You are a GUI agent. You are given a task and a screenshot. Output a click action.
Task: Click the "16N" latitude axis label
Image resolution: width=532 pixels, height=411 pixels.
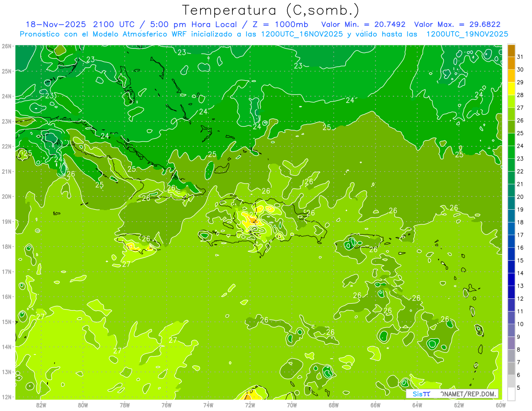click(7, 297)
